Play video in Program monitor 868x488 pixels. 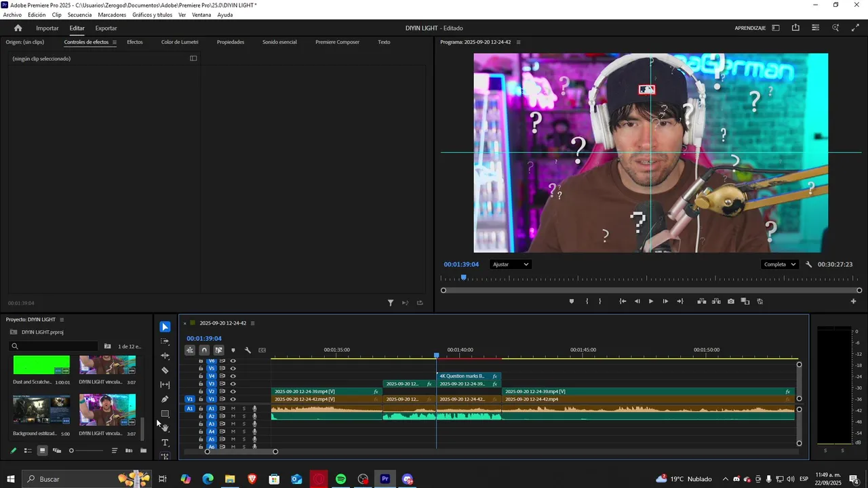[651, 302]
